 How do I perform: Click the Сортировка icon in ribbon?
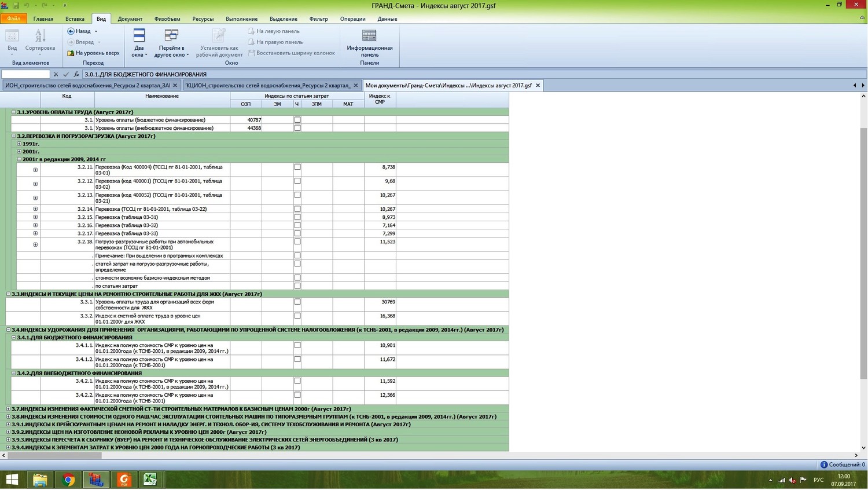pos(40,36)
